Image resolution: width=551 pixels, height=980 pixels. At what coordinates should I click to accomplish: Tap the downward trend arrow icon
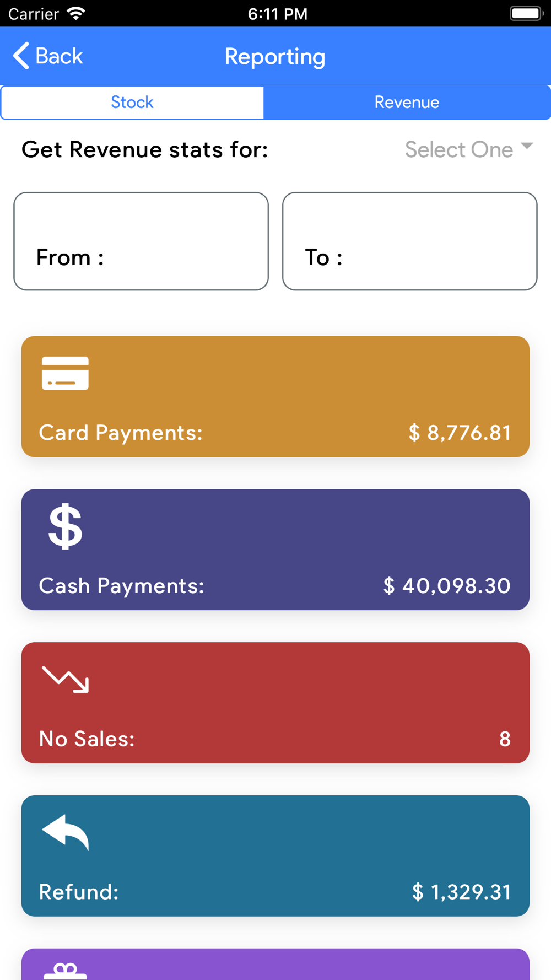[66, 679]
